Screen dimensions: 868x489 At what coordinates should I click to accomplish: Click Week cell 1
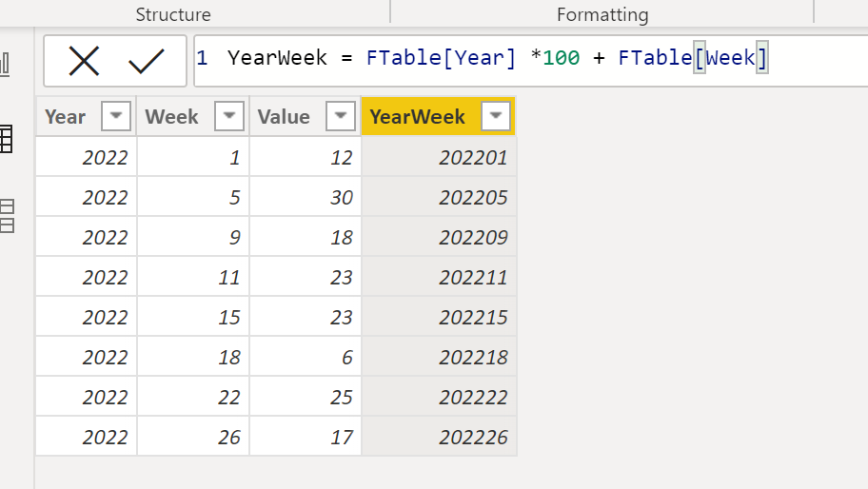[193, 157]
